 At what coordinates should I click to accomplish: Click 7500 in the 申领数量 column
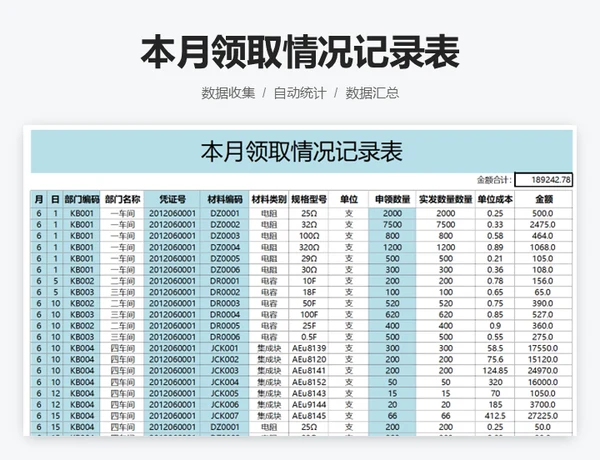click(x=392, y=225)
